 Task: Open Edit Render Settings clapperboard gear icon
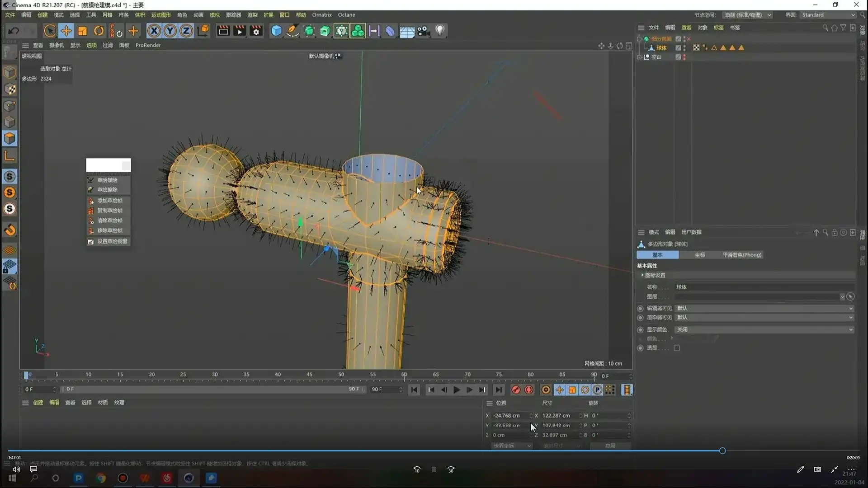[x=256, y=31]
